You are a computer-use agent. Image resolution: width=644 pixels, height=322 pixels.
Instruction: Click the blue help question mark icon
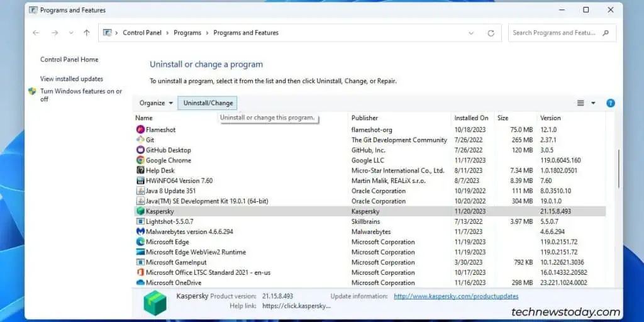tap(611, 103)
